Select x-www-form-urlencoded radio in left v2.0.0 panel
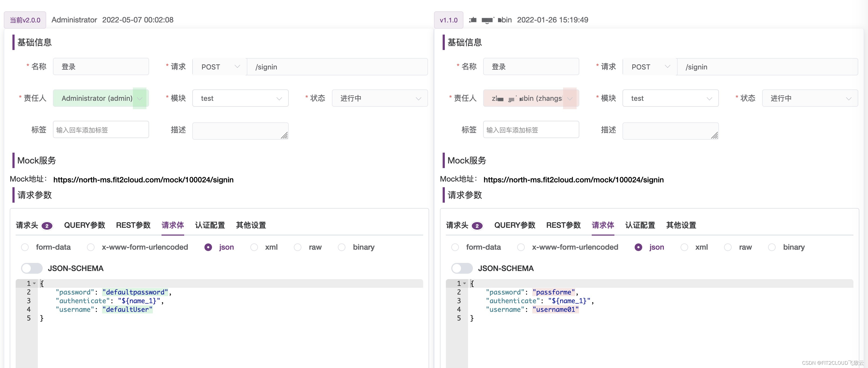 [x=91, y=247]
